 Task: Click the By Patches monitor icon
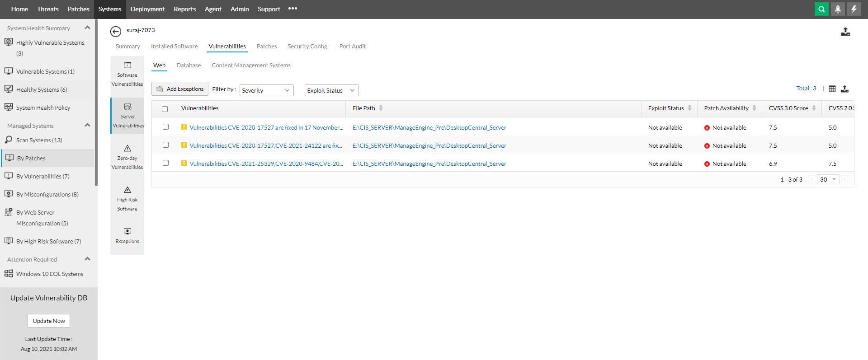9,158
